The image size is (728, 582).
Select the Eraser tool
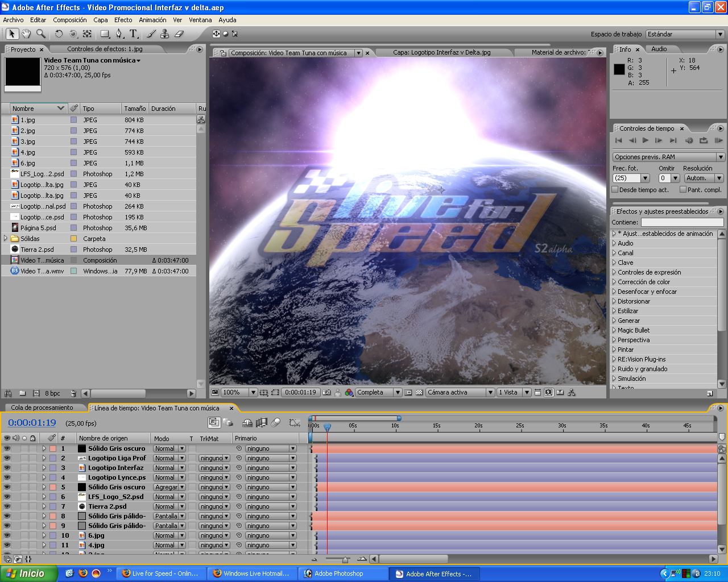click(179, 34)
